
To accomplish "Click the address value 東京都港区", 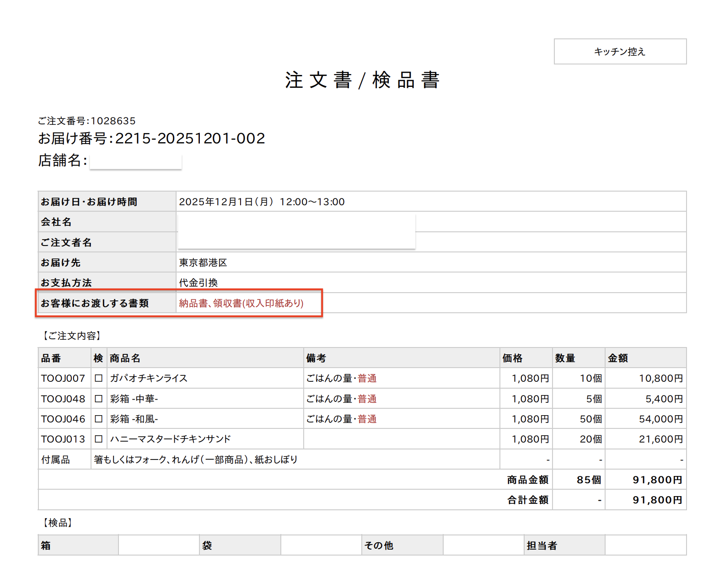I will 203,262.
